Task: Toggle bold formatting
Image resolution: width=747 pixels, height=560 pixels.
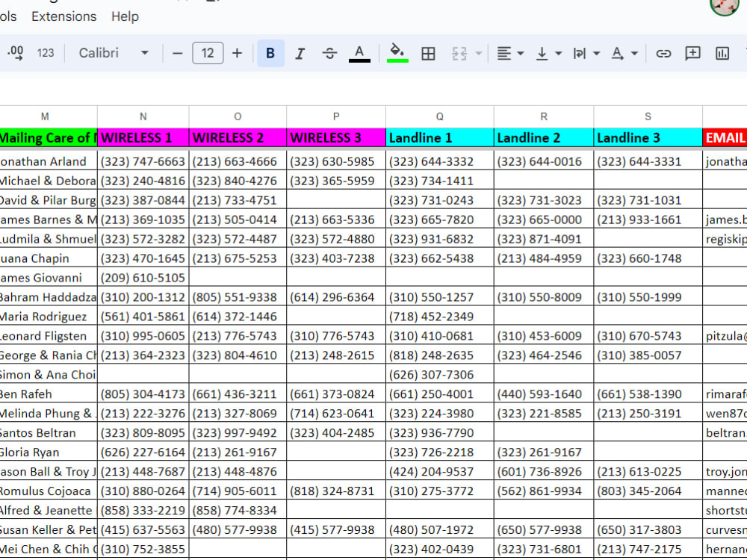Action: click(x=270, y=53)
